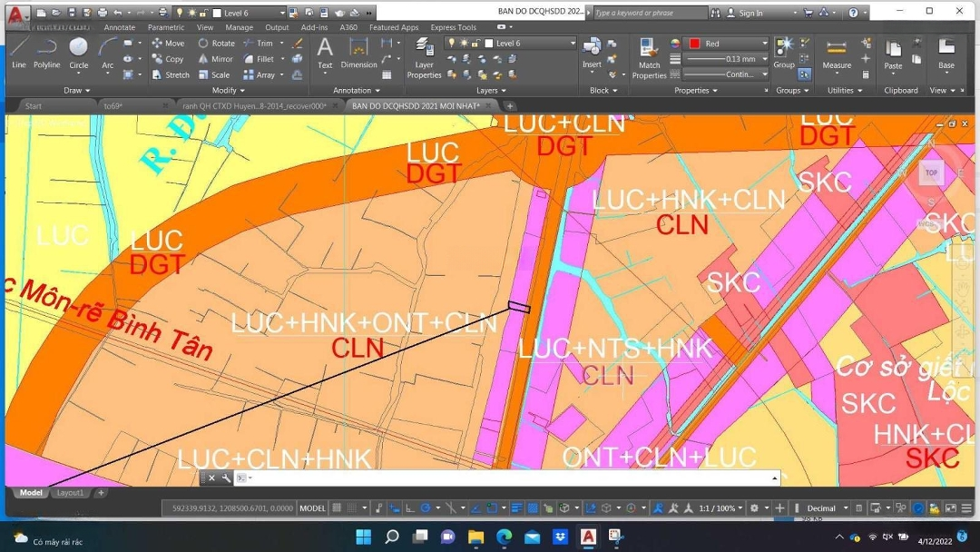Toggle the drawing grid display in status bar
The image size is (980, 552).
(x=338, y=508)
